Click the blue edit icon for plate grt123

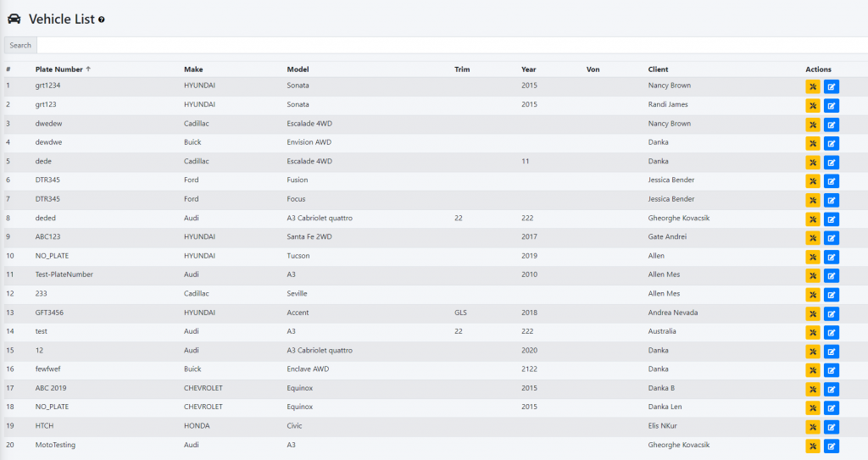tap(831, 105)
